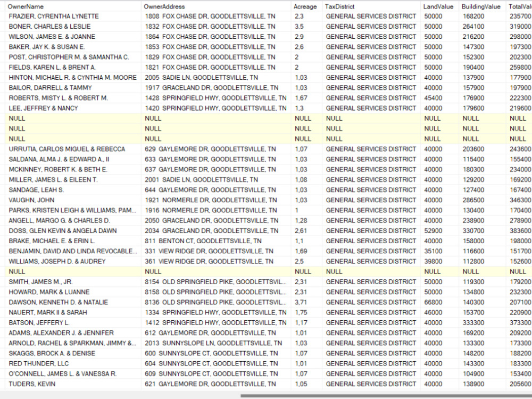This screenshot has width=532, height=399.
Task: Select cell HINTON, MICHAEL R. & CYNTHIA M. MOORE
Action: click(73, 78)
